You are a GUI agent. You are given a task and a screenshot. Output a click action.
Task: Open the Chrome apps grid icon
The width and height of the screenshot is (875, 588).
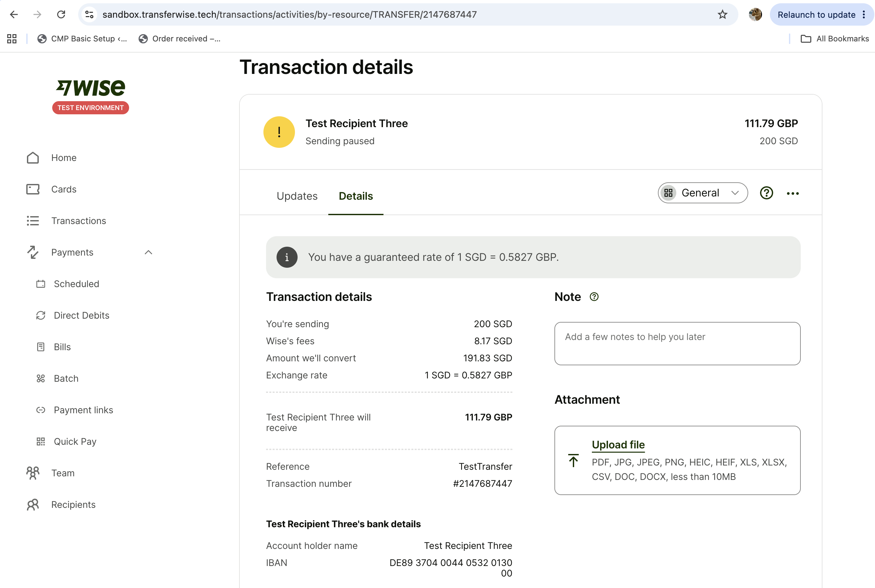coord(12,39)
